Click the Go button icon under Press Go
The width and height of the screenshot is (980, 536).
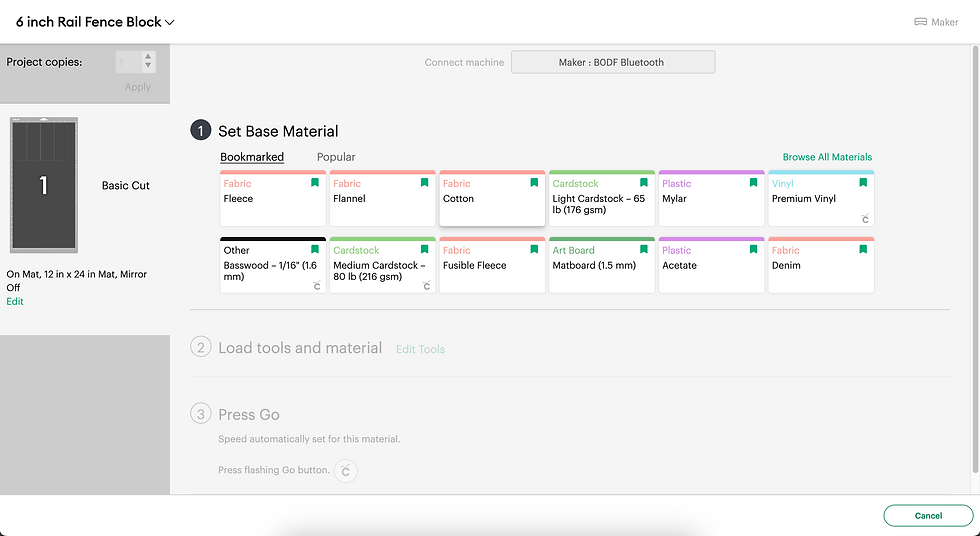[346, 470]
